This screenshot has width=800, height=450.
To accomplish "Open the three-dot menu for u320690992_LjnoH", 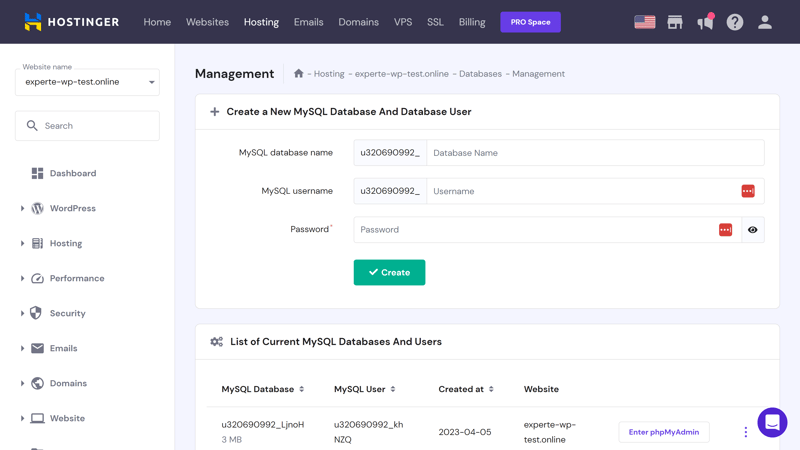I will pos(745,432).
